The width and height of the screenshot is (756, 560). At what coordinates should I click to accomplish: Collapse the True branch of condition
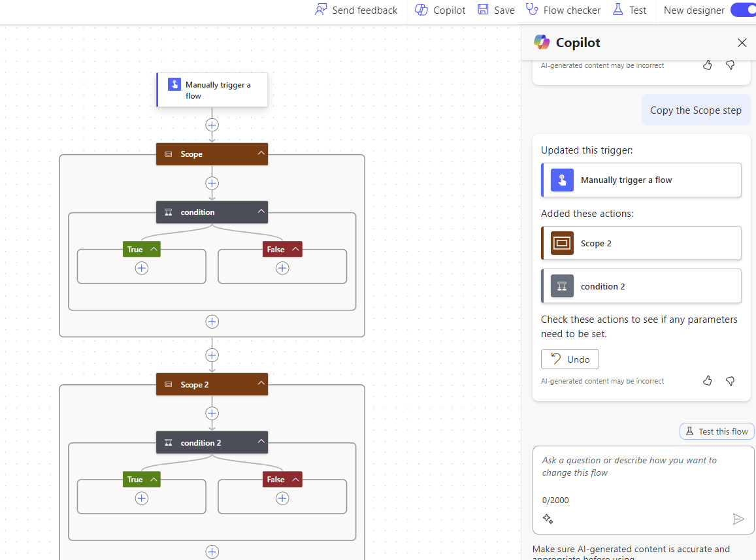pyautogui.click(x=154, y=249)
